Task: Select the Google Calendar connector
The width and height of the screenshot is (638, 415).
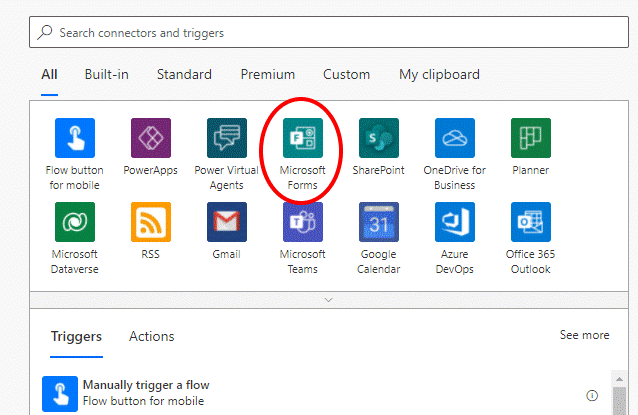Action: pyautogui.click(x=379, y=222)
